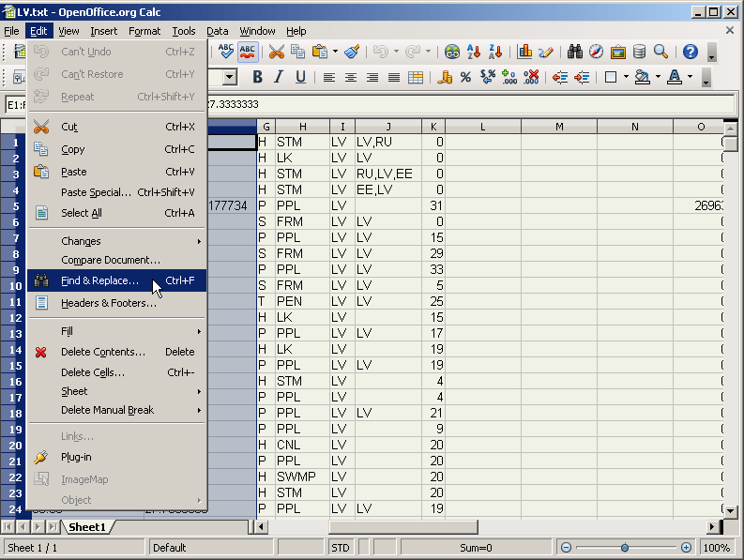The height and width of the screenshot is (560, 744).
Task: Open Help with the question mark icon
Action: pos(691,52)
